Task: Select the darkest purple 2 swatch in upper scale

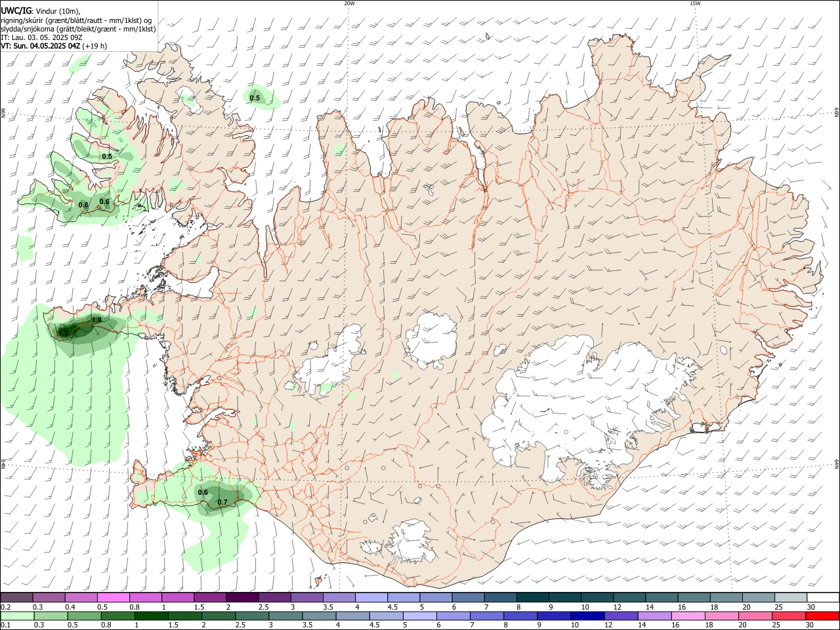Action: click(x=242, y=597)
